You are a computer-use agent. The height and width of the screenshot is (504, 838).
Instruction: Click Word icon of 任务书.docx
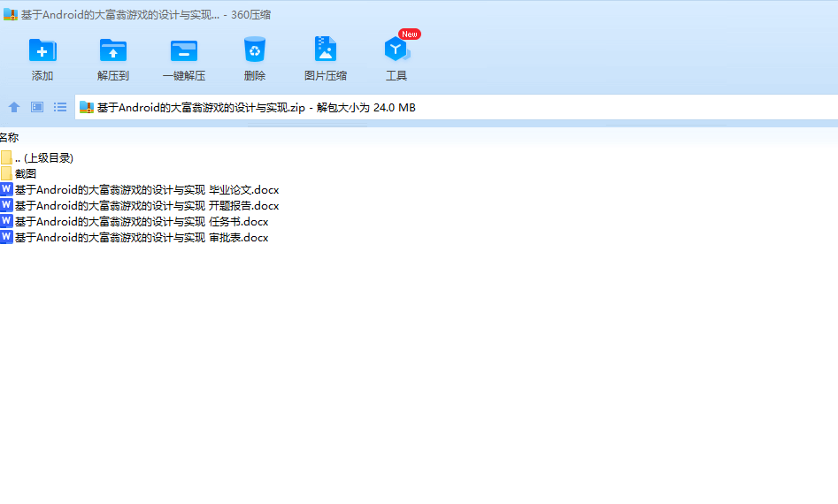click(x=6, y=221)
